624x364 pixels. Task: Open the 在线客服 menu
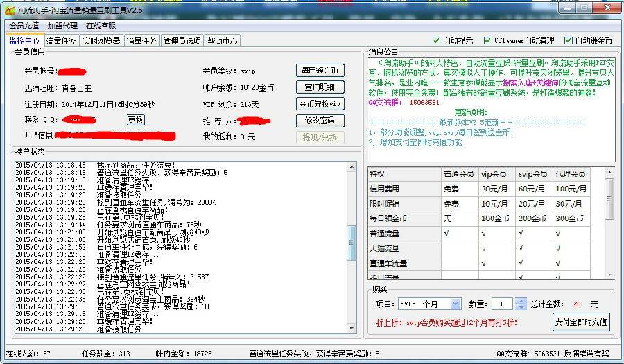pyautogui.click(x=101, y=26)
